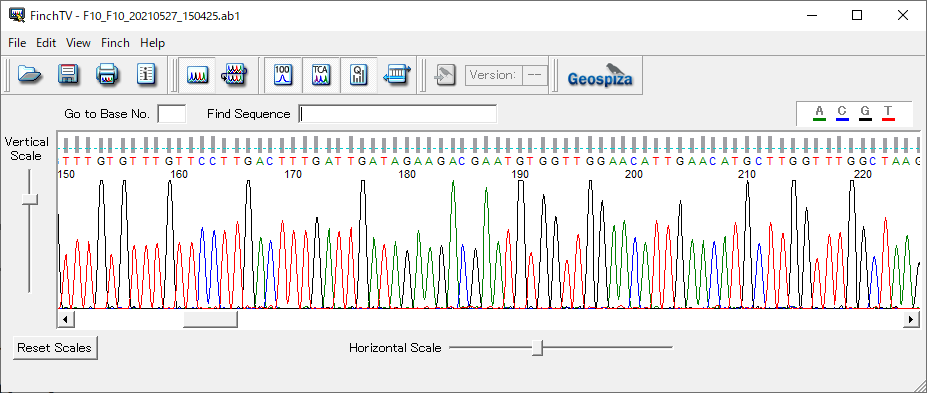Reverse complement the sequence

tap(397, 75)
